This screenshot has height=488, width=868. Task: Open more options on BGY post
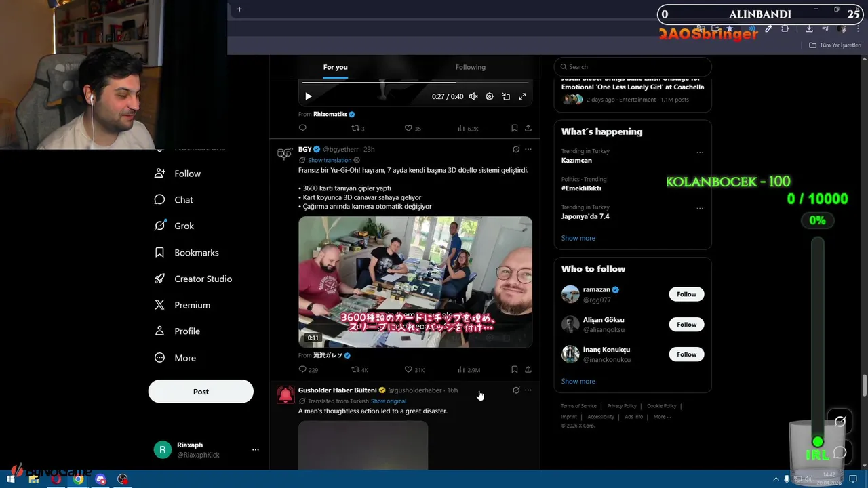pyautogui.click(x=528, y=149)
